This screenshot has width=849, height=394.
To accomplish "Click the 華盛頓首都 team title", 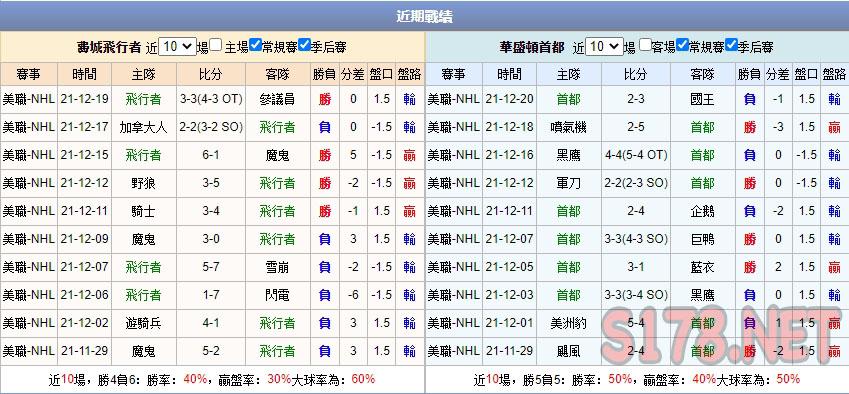I will [x=532, y=47].
